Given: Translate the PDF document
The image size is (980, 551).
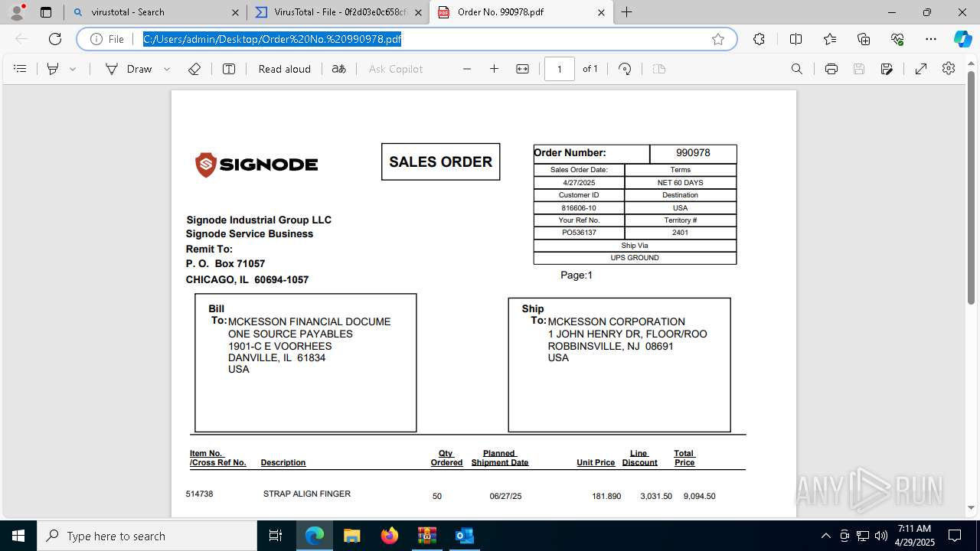Looking at the screenshot, I should point(338,69).
